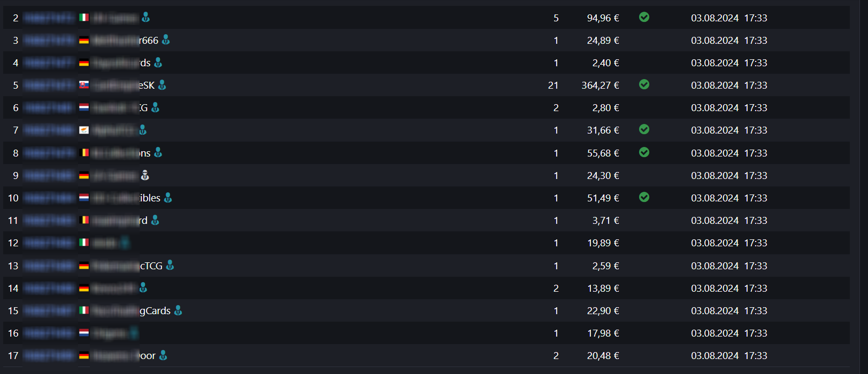The width and height of the screenshot is (868, 374).
Task: Click the green checkmark beside 55,68 €
Action: (644, 152)
